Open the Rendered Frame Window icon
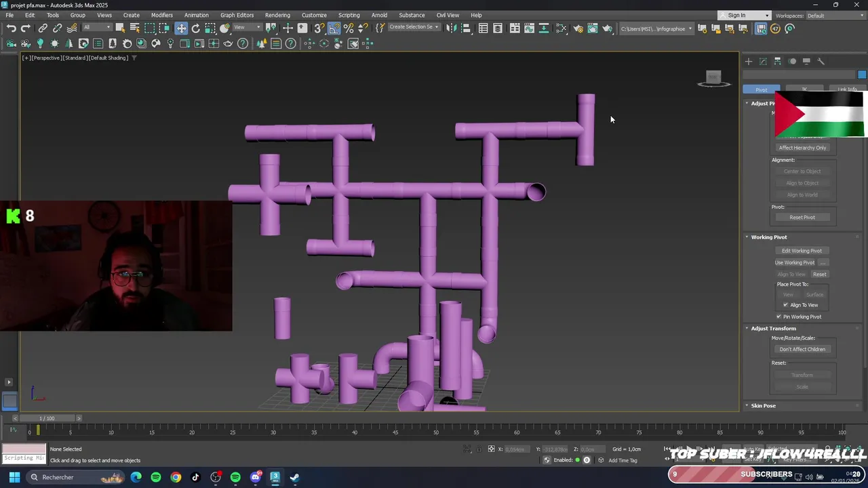This screenshot has width=868, height=488. [593, 28]
